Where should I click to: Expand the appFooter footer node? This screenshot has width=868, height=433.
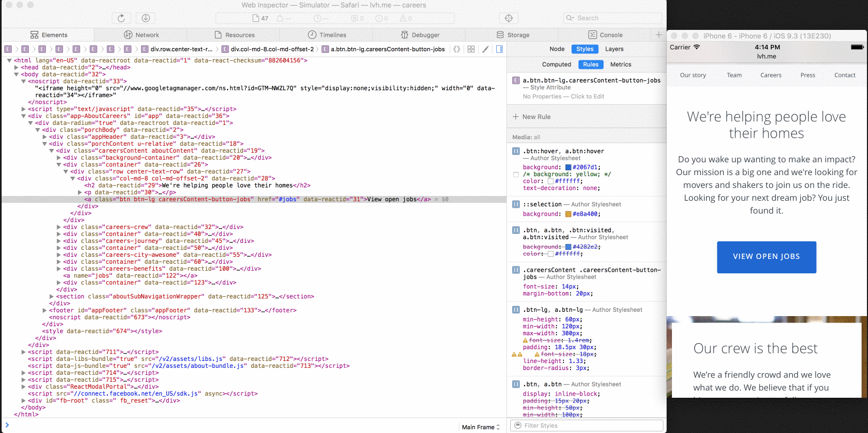pyautogui.click(x=44, y=310)
